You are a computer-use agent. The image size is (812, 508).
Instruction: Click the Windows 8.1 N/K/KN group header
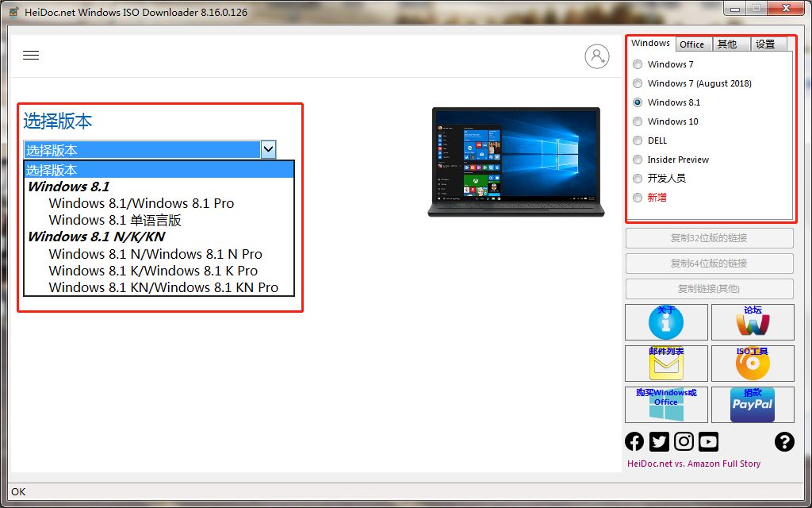(x=96, y=237)
